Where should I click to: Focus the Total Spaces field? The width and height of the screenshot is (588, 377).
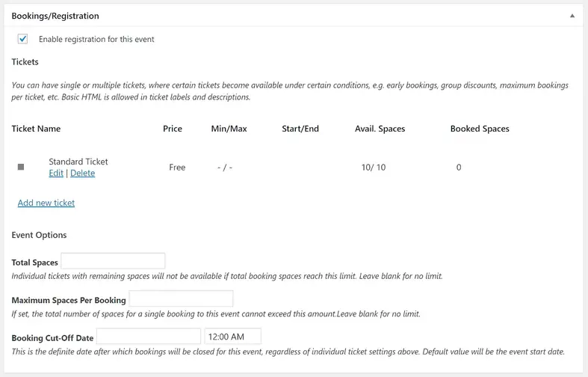pyautogui.click(x=113, y=261)
